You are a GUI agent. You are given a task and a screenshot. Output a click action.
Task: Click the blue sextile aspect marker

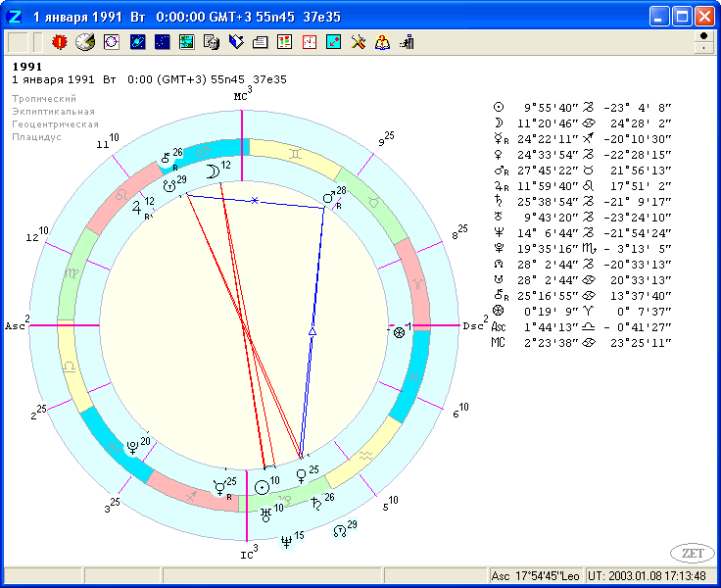point(255,200)
